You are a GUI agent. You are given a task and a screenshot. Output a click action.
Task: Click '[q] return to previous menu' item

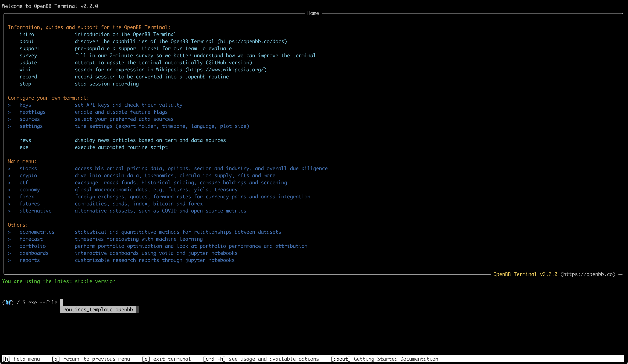91,359
